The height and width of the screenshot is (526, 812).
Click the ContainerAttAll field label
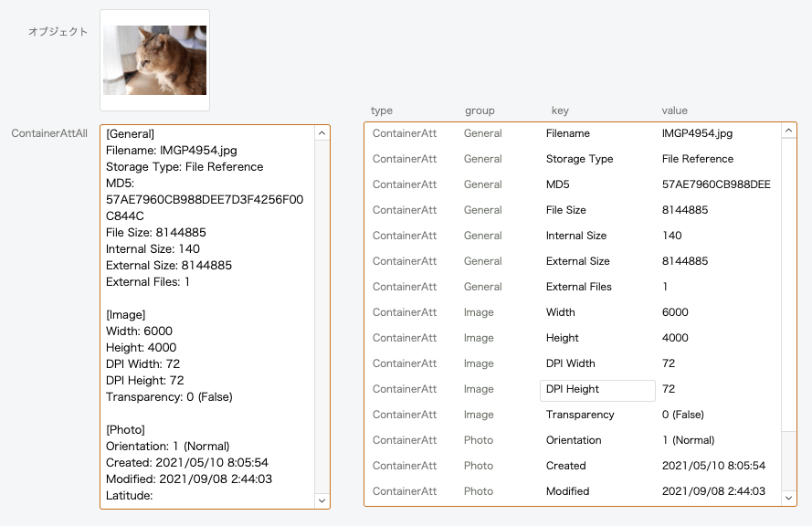click(49, 133)
